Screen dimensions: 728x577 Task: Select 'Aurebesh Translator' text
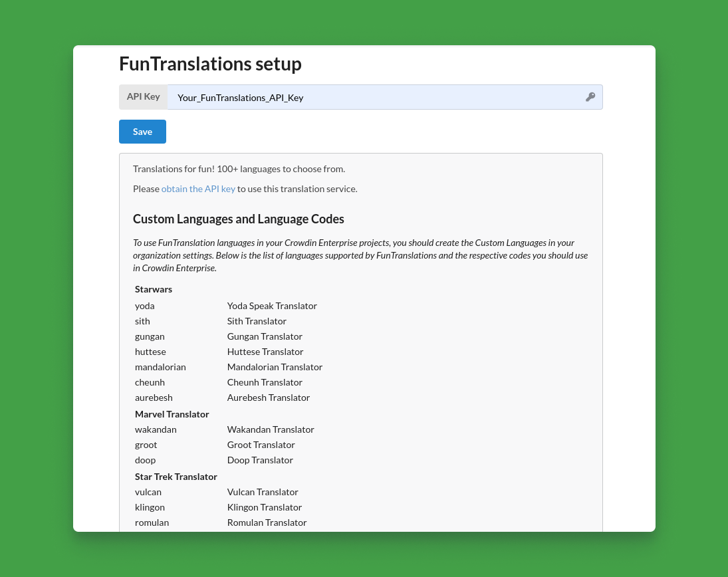coord(269,398)
